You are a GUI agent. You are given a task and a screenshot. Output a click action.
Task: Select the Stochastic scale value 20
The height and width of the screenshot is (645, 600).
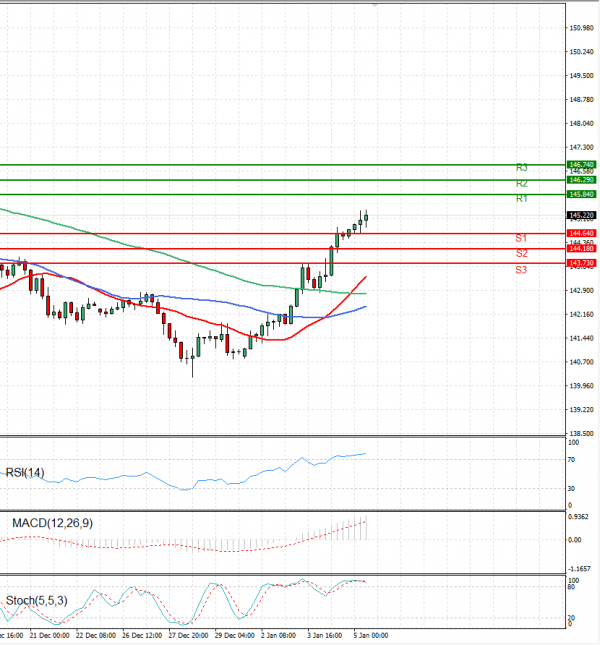pos(571,618)
